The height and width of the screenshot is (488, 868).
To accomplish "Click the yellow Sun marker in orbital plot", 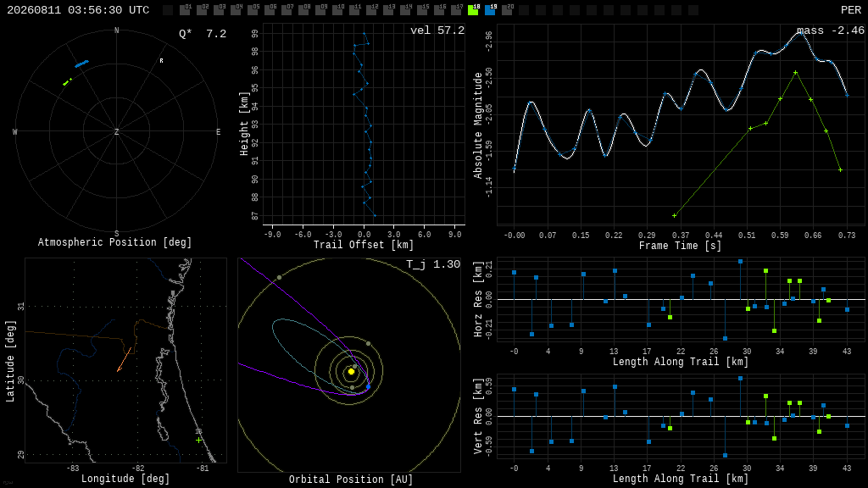I will [351, 372].
